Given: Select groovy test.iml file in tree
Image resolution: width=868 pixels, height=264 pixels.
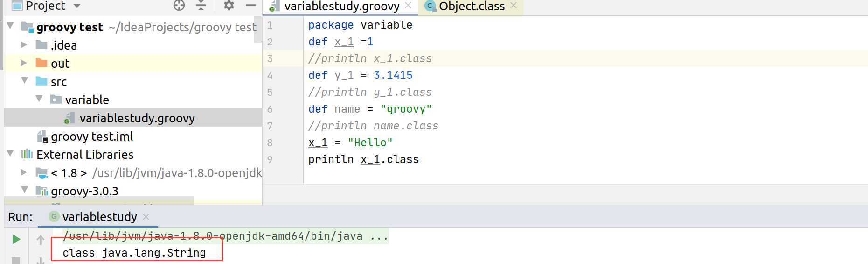Looking at the screenshot, I should coord(91,136).
